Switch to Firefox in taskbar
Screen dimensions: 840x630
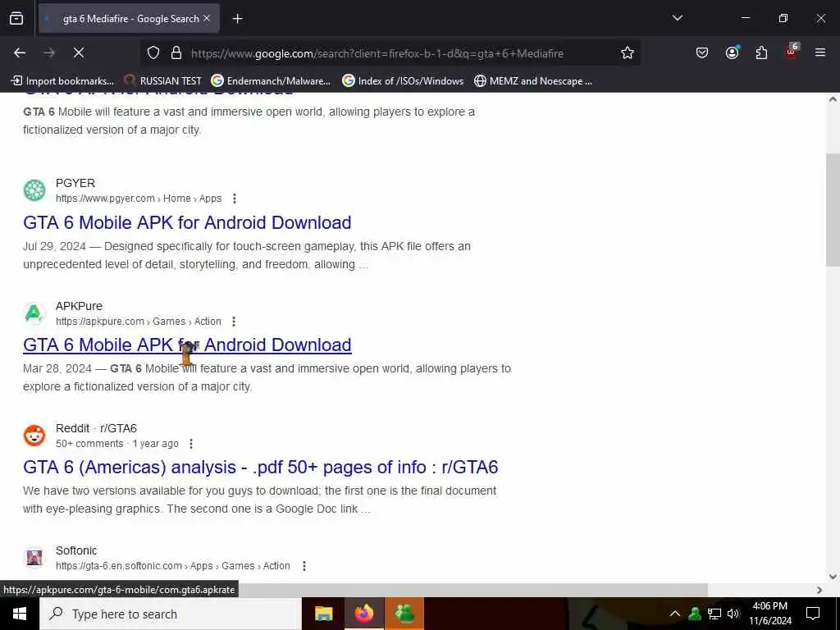click(x=363, y=614)
